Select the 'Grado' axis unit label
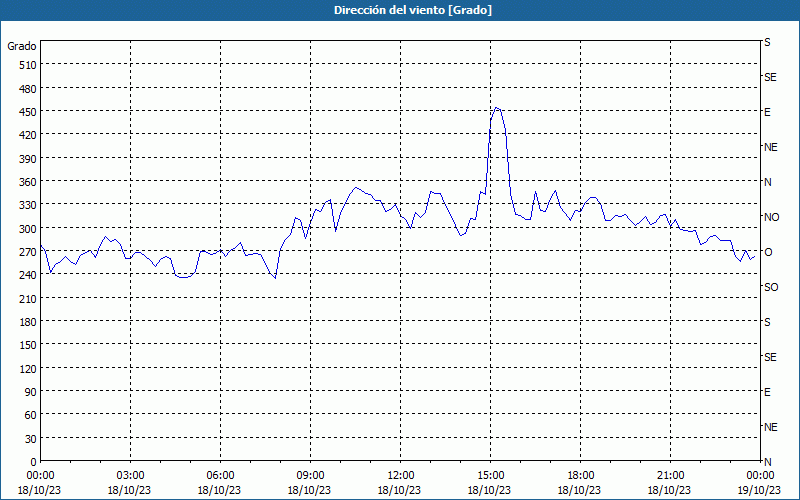 [x=22, y=46]
